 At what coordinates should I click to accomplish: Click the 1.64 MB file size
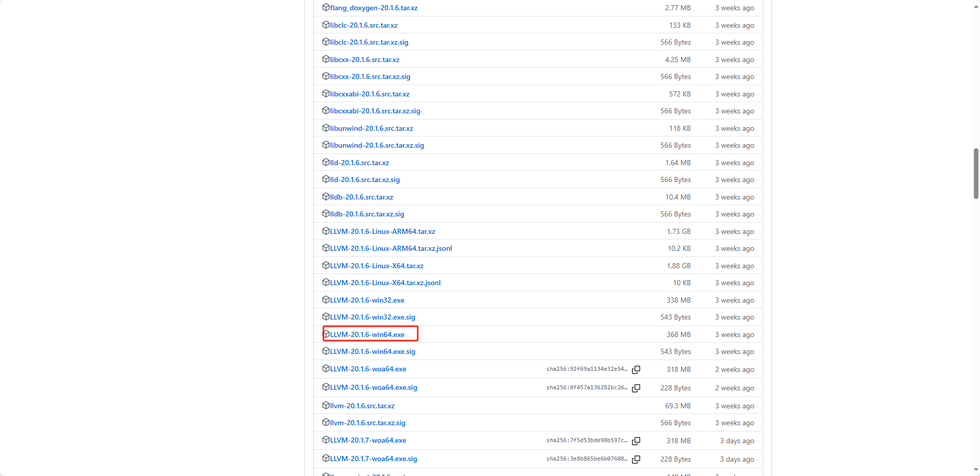pyautogui.click(x=678, y=163)
